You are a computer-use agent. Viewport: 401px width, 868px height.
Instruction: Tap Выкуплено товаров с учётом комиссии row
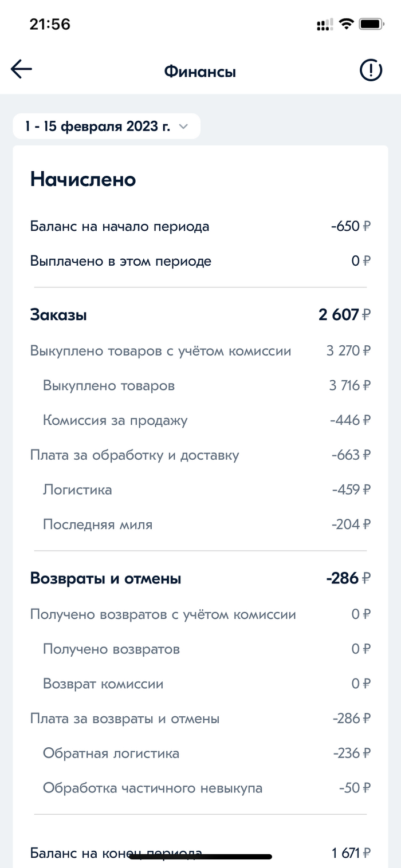click(x=160, y=350)
